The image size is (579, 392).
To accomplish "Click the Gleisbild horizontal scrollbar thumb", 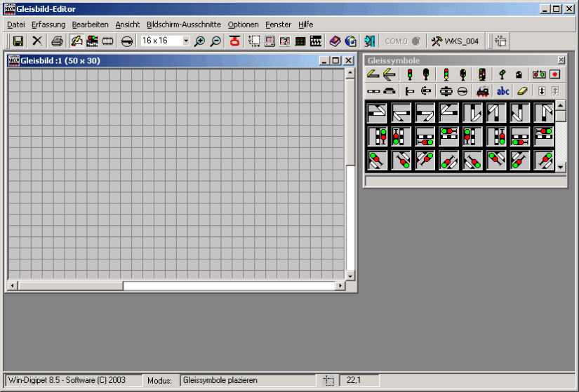I will pos(70,285).
